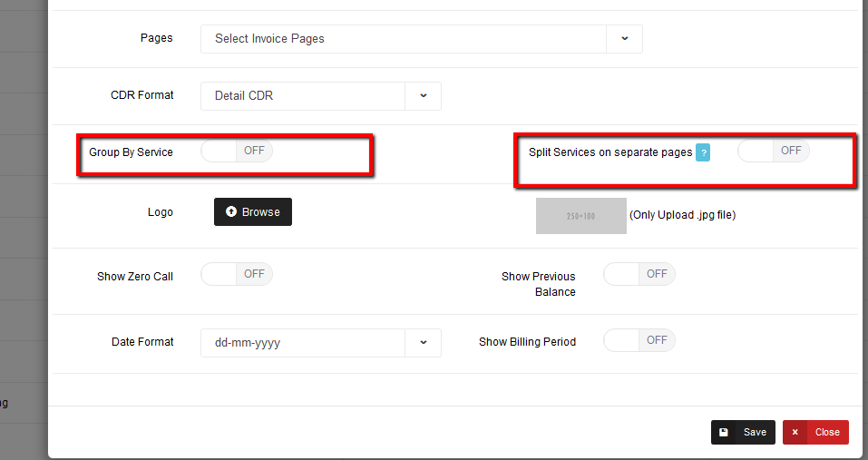
Task: Click the Show Billing Period label
Action: point(527,342)
